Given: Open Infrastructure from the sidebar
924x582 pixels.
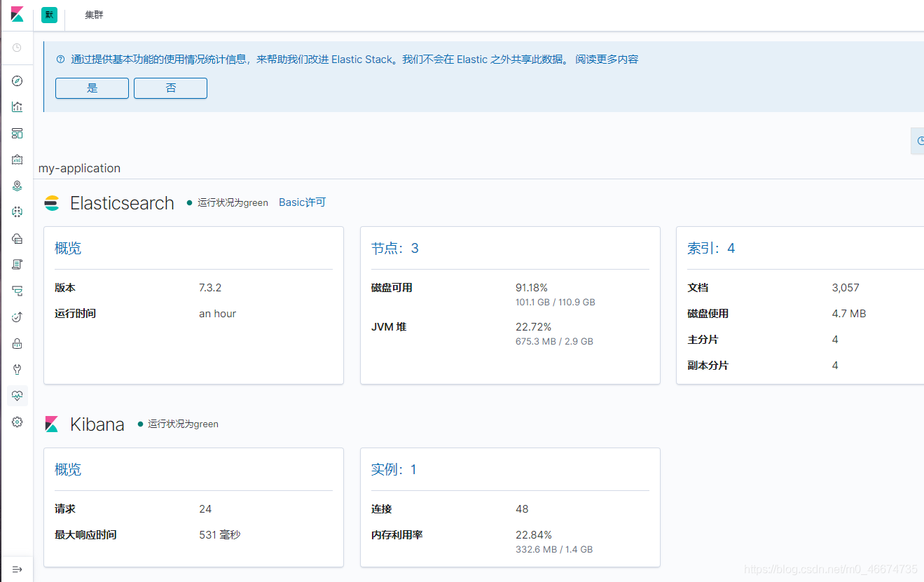Looking at the screenshot, I should 18,238.
